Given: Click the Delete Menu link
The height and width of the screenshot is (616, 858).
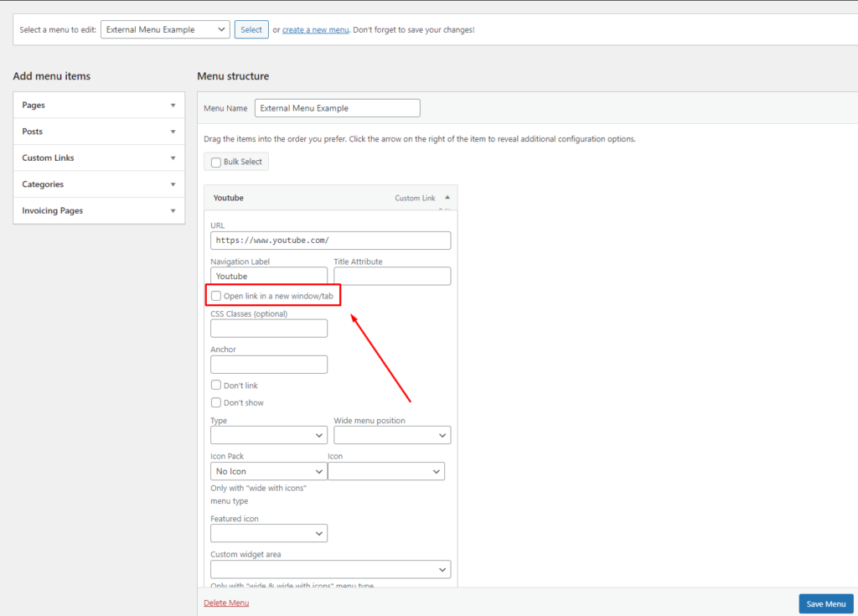Looking at the screenshot, I should click(225, 602).
